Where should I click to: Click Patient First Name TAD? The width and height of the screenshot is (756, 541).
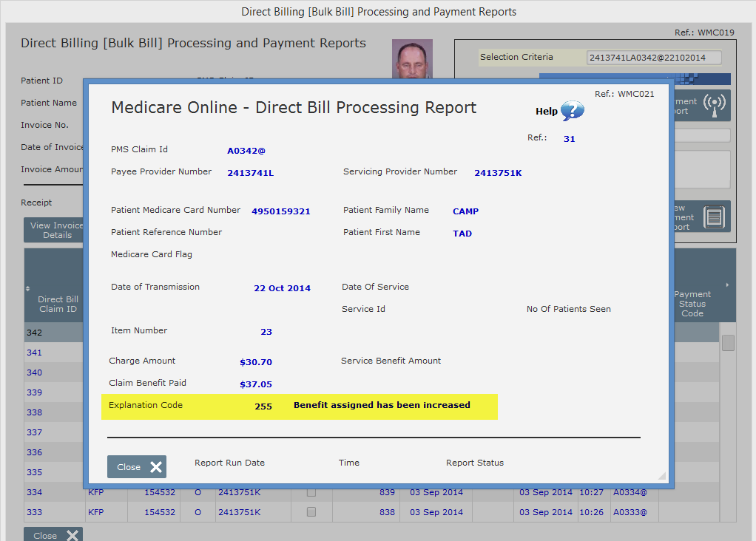[462, 234]
